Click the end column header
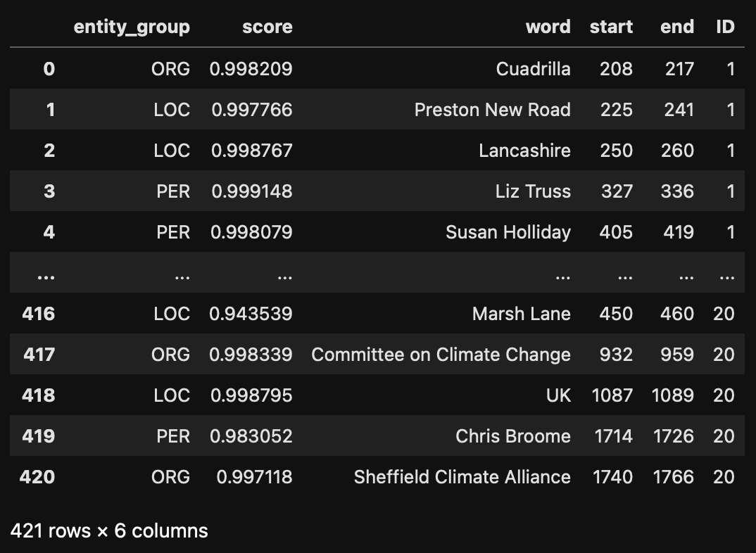 pos(677,27)
